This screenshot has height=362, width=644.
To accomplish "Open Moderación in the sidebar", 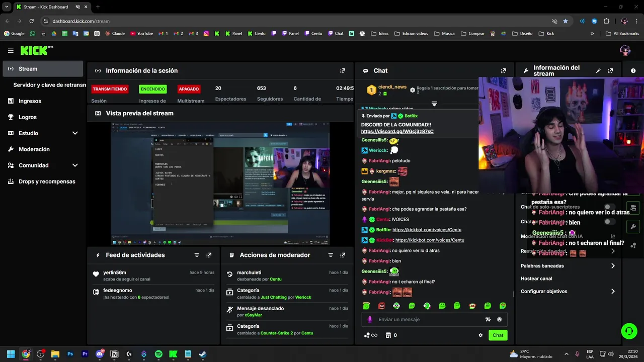I will click(x=43, y=149).
